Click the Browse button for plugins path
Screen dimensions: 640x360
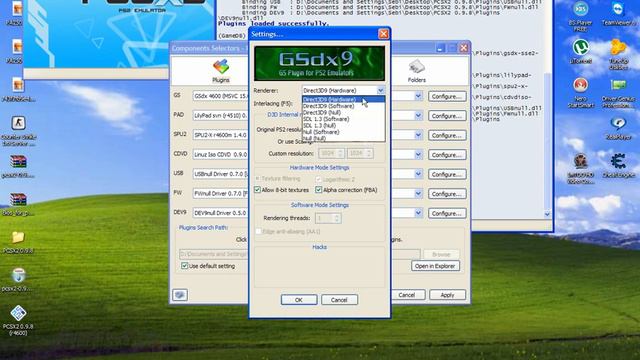tap(441, 254)
